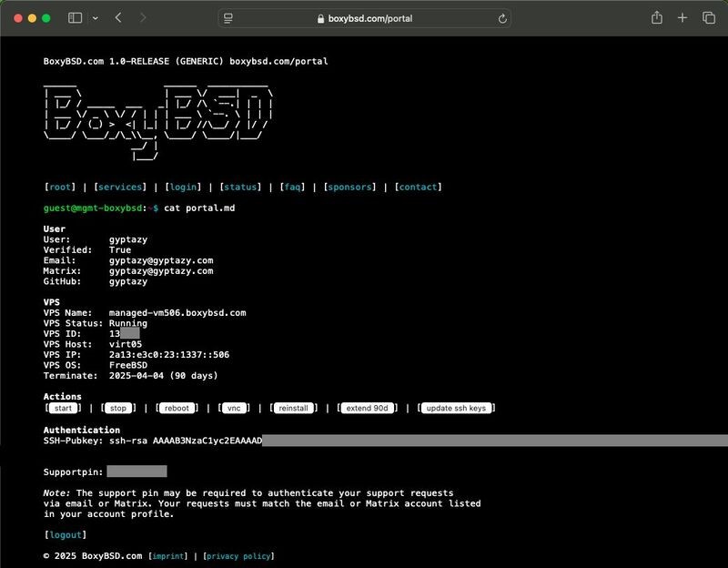Image resolution: width=728 pixels, height=568 pixels.
Task: Go forward to the next page
Action: pos(143,18)
